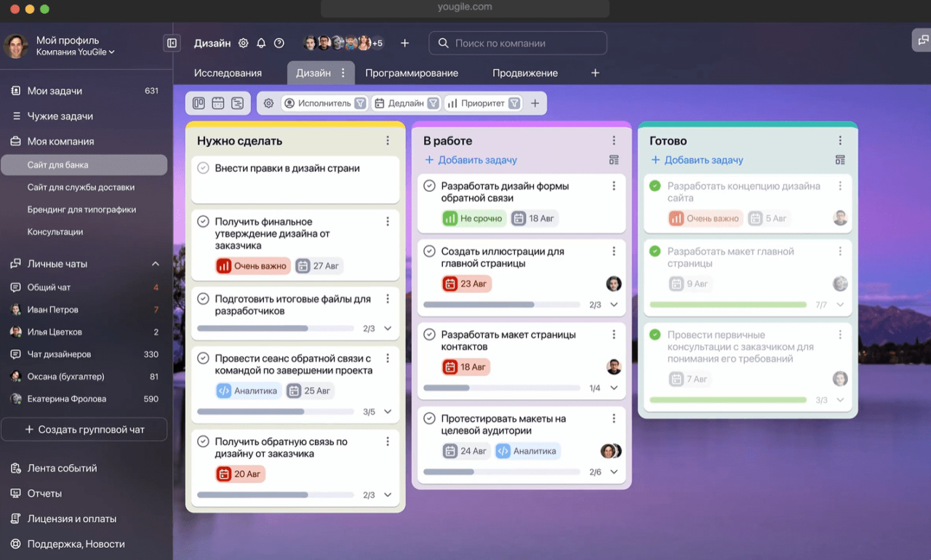Switch to kanban board view icon
The image size is (931, 560).
click(x=199, y=103)
